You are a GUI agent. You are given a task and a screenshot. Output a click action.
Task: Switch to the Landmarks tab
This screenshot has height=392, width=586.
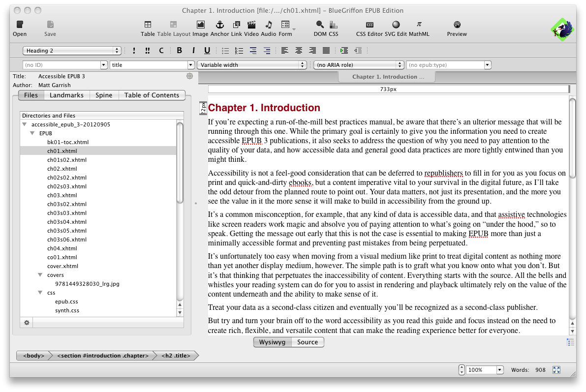pyautogui.click(x=66, y=95)
